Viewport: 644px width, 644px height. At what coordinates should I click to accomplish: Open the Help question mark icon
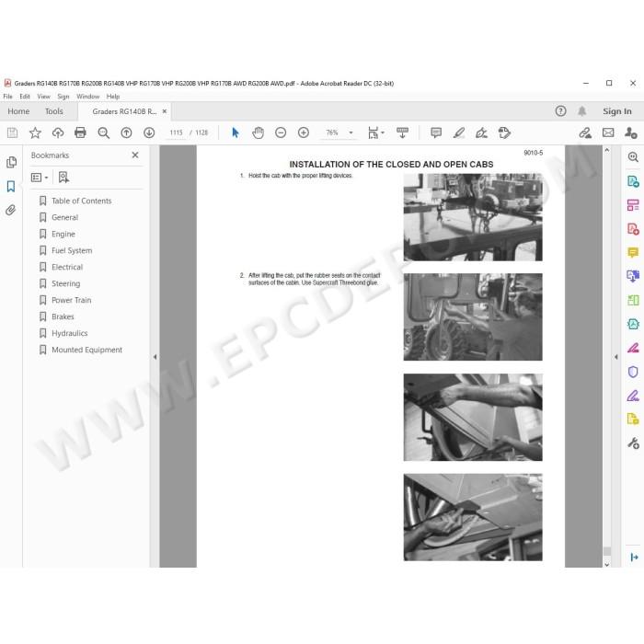(x=560, y=111)
